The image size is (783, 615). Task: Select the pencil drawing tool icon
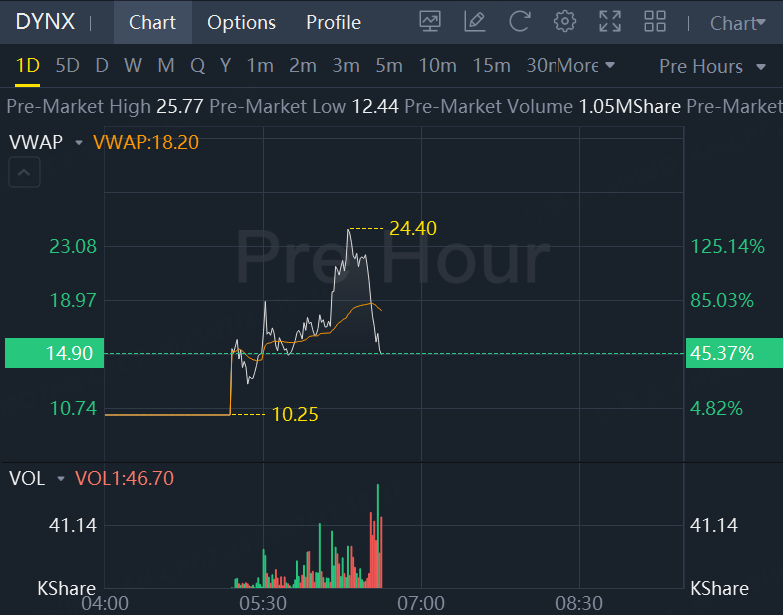(x=474, y=22)
